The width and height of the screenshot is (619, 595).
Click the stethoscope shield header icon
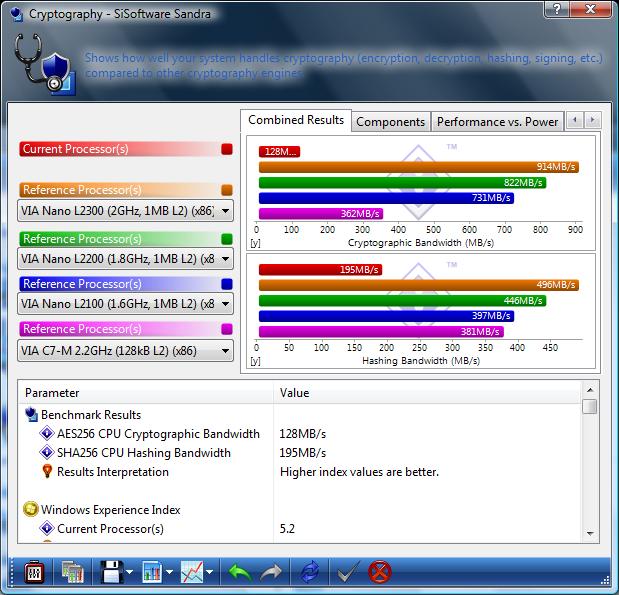click(45, 65)
